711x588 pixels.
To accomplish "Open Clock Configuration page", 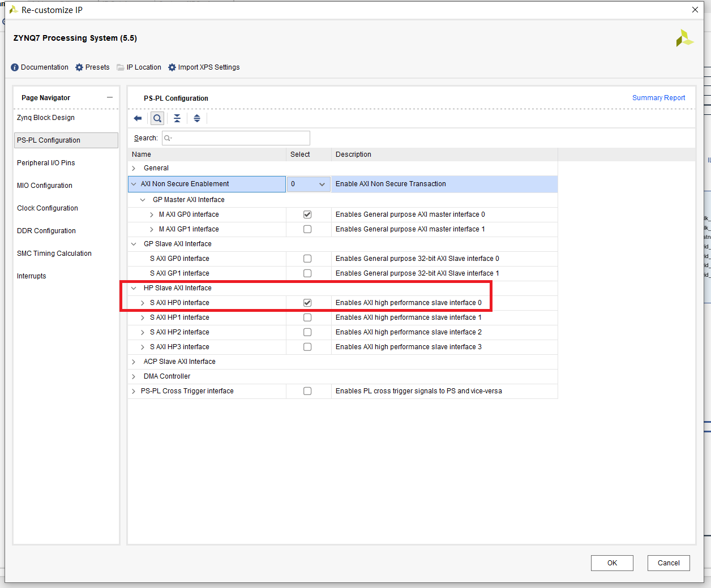I will click(48, 208).
